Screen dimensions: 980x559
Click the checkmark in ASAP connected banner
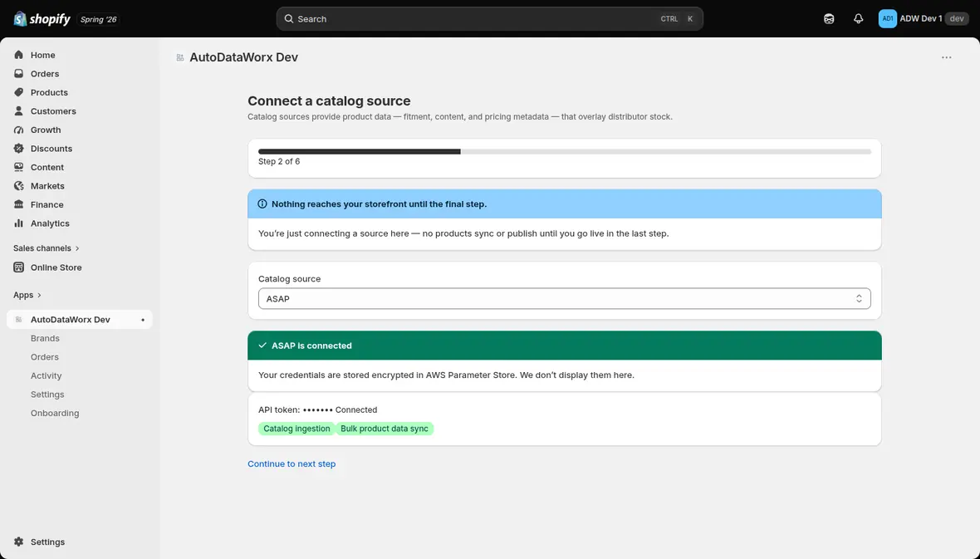(262, 346)
